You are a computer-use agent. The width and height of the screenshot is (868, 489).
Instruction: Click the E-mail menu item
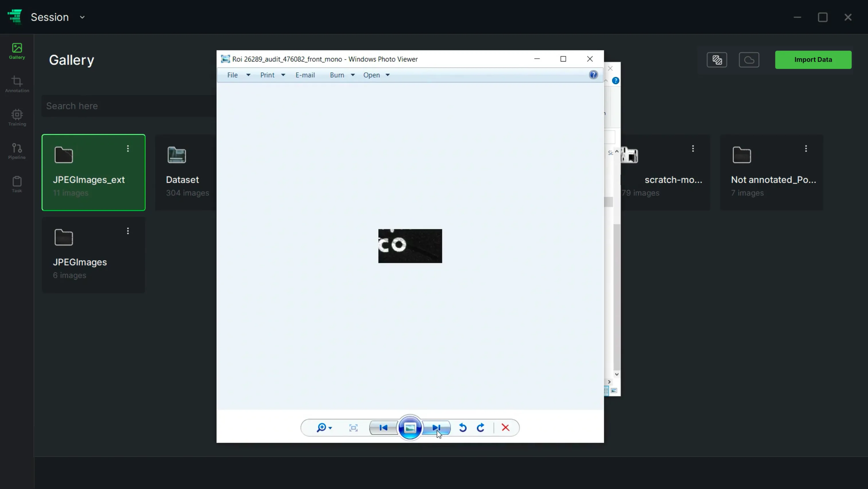pos(305,75)
